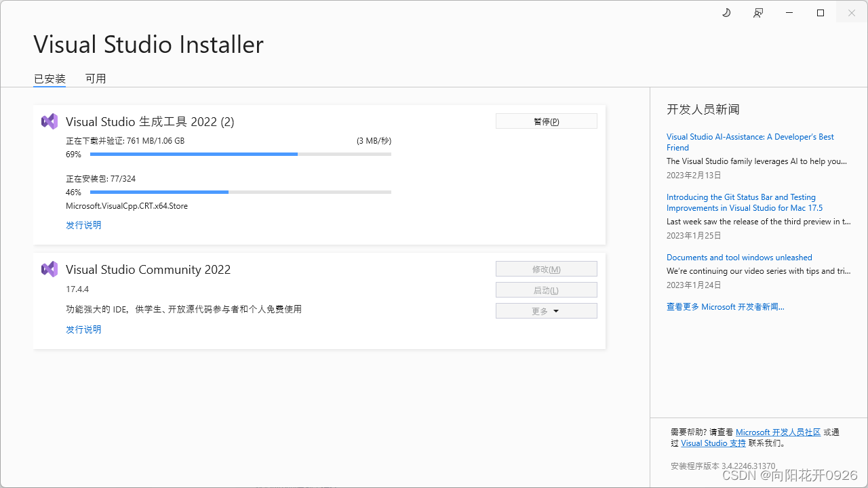Click the package installation progress bar
Screen dimensions: 868x488
pos(241,192)
